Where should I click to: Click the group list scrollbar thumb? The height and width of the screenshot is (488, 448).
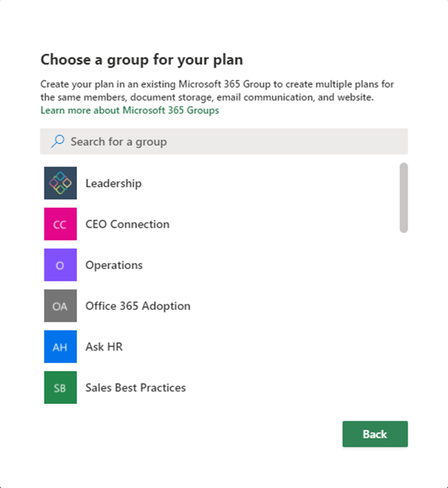404,198
